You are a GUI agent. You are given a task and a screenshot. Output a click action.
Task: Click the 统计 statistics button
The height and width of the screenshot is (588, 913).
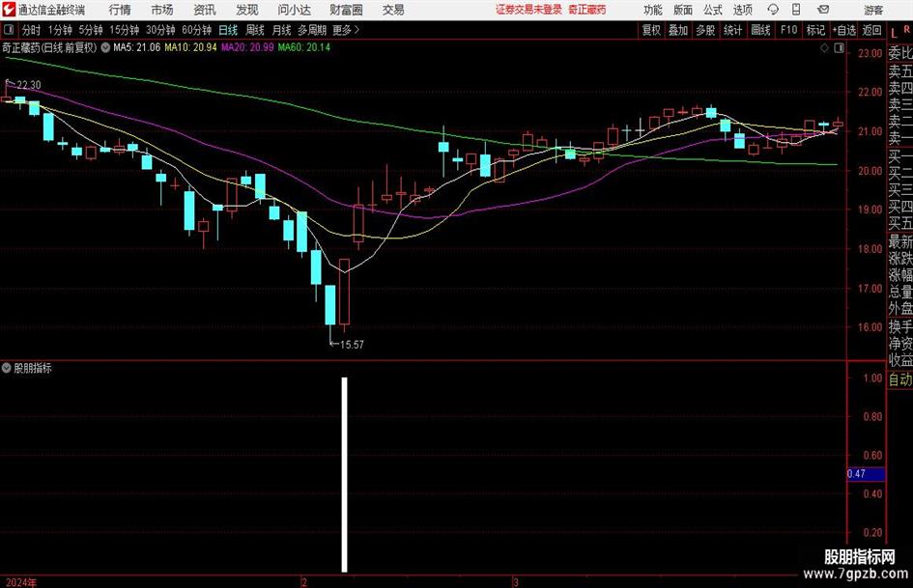732,30
